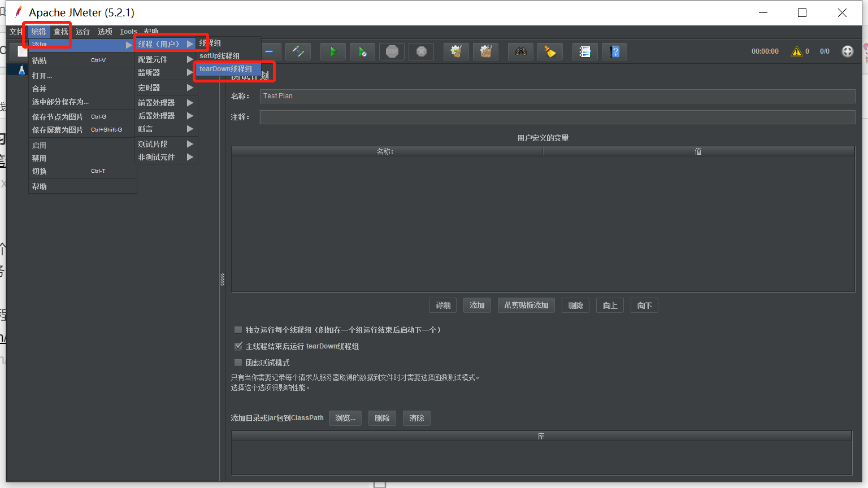The width and height of the screenshot is (868, 488).
Task: Expand 定时器 submenu
Action: pyautogui.click(x=166, y=88)
